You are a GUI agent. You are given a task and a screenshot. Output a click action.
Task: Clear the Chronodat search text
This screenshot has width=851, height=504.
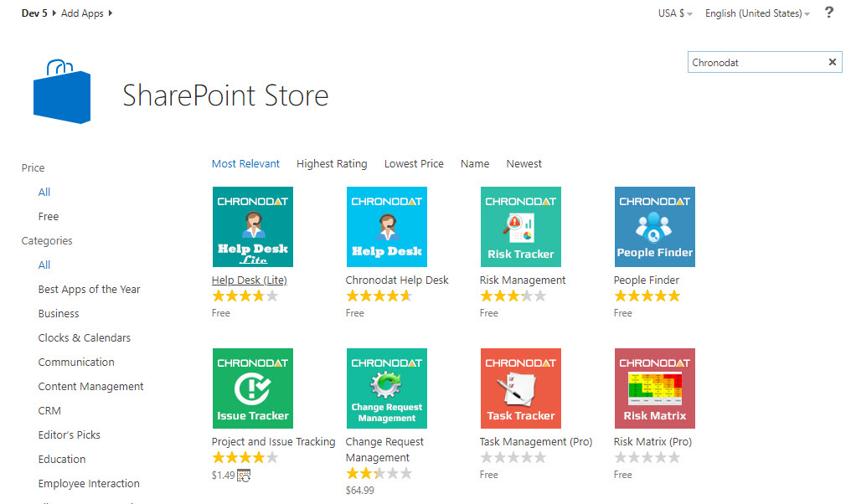832,63
